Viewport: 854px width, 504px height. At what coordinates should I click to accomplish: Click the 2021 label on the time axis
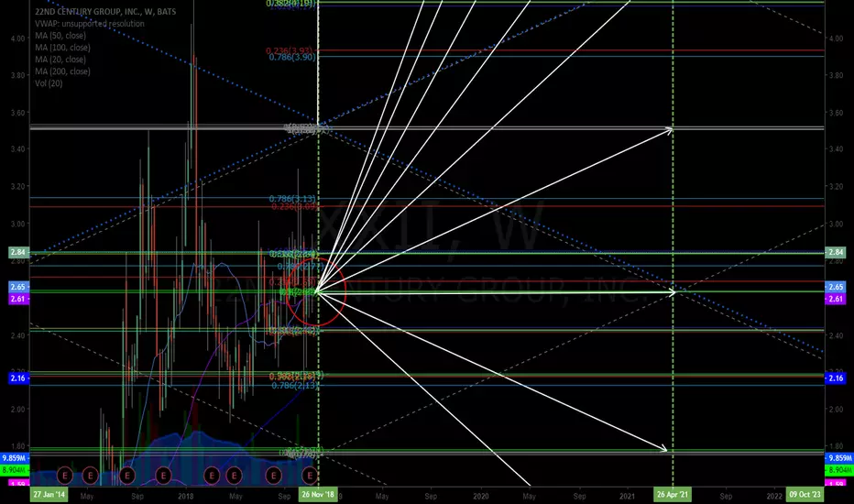click(x=628, y=496)
